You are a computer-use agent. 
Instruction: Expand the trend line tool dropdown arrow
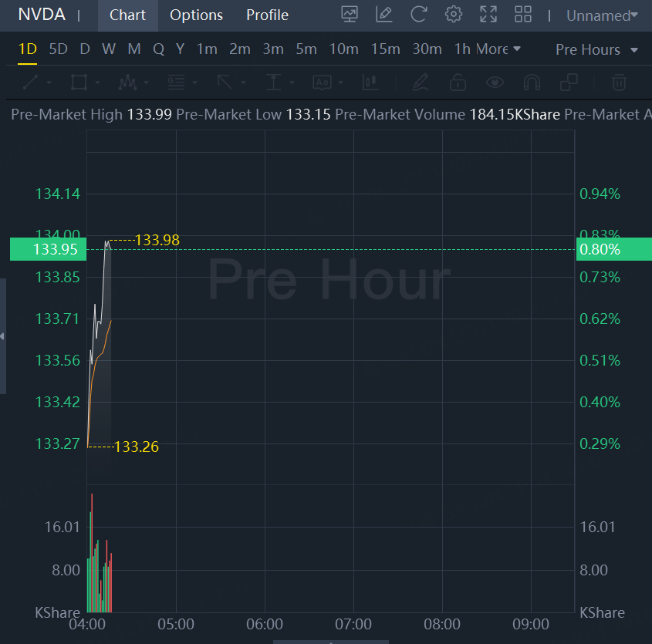[x=49, y=83]
